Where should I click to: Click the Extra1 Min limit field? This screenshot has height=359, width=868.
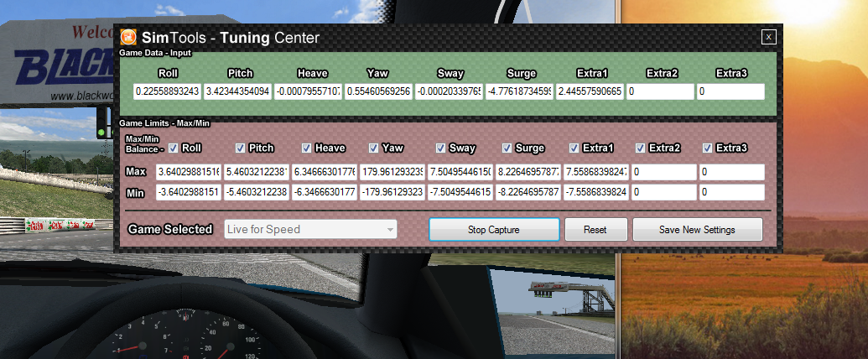coord(596,193)
